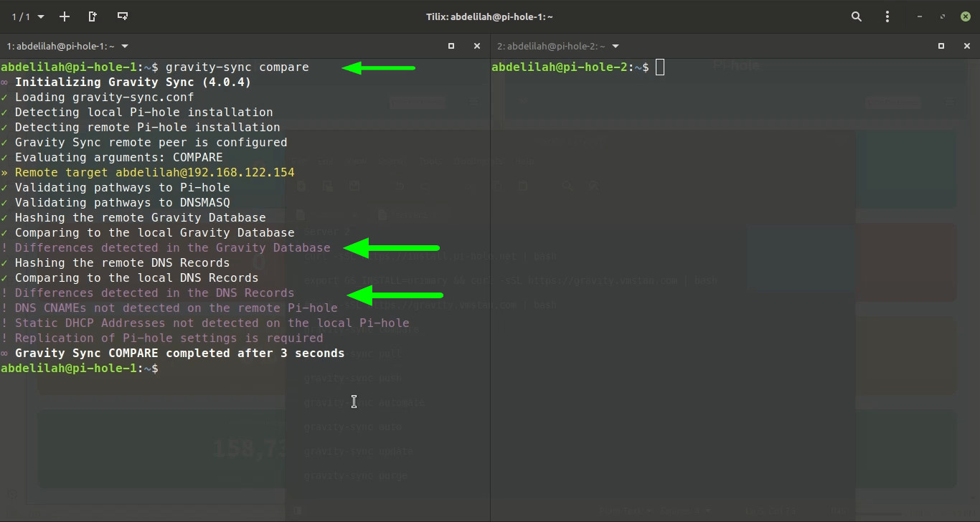The width and height of the screenshot is (980, 522).
Task: Open the terminal search magnifier
Action: point(857,16)
